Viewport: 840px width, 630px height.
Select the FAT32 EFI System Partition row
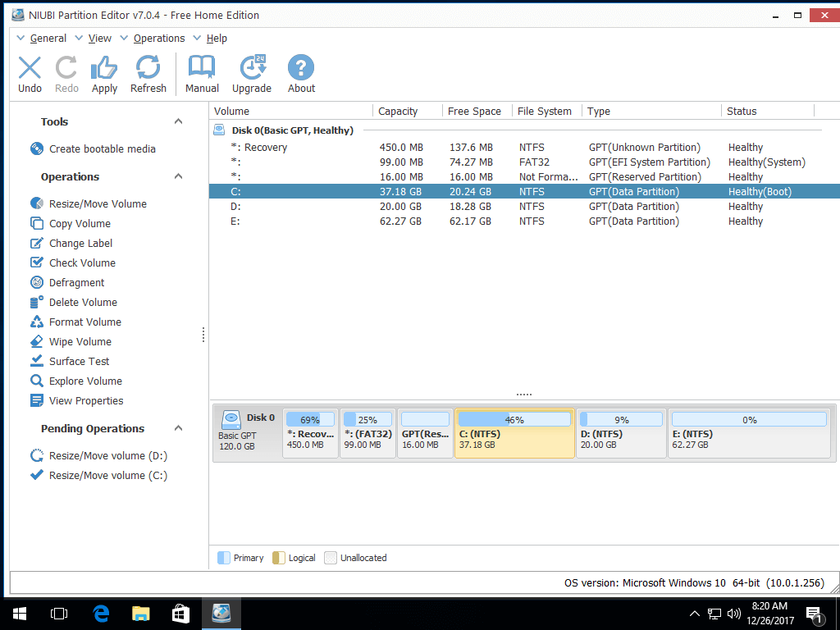(524, 162)
